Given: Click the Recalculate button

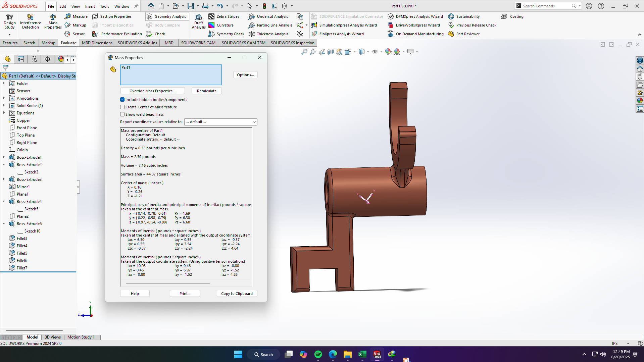Looking at the screenshot, I should coord(207,91).
